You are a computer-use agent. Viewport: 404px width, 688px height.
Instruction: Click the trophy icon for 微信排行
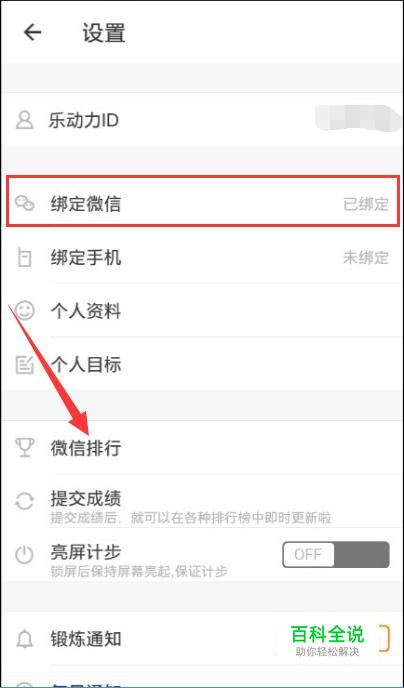point(24,448)
